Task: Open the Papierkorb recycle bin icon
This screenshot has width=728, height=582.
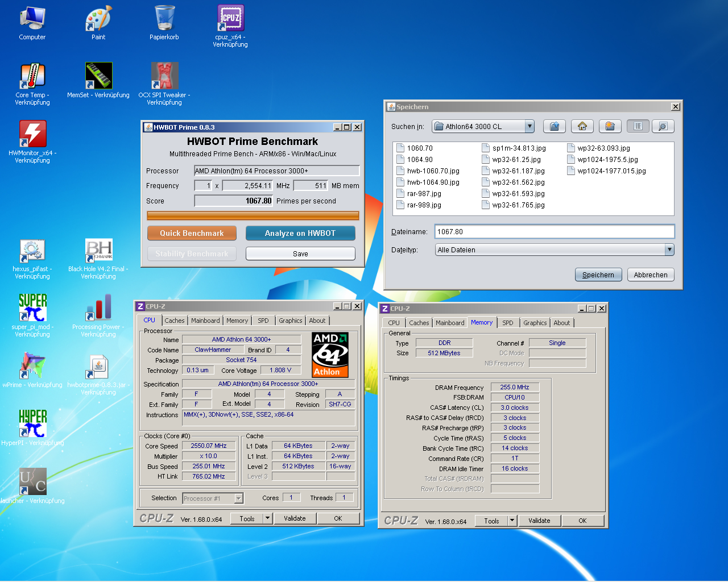Action: click(164, 23)
